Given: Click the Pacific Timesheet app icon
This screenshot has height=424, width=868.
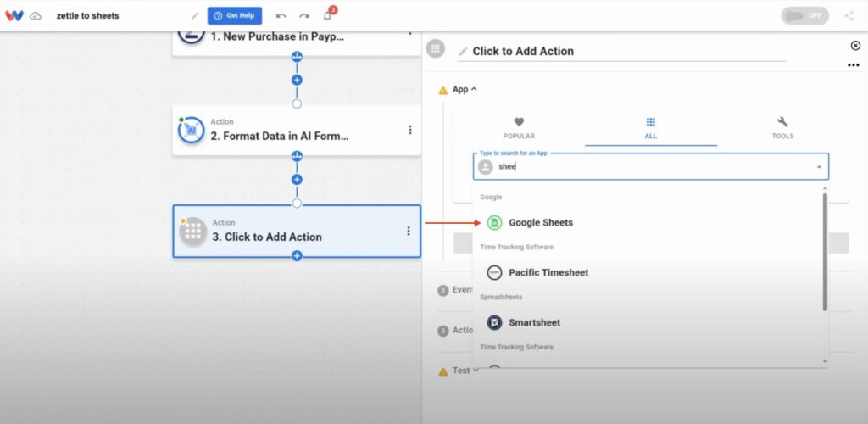Looking at the screenshot, I should coord(494,272).
